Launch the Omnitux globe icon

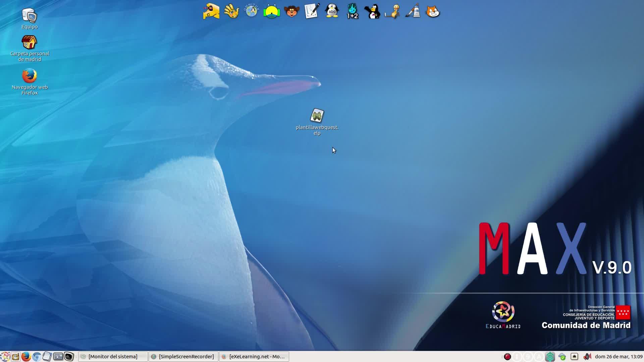(251, 11)
